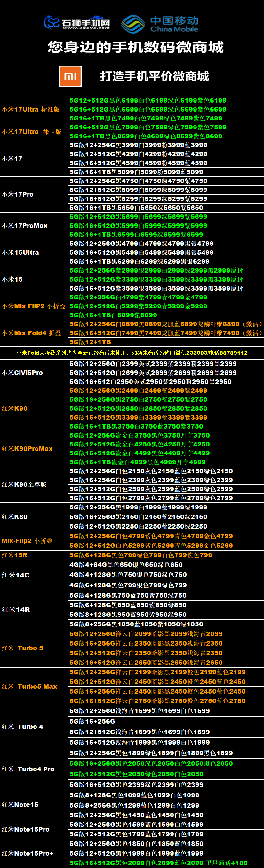Click the orange Xiaomi MI logo
The height and width of the screenshot is (868, 264).
click(70, 76)
